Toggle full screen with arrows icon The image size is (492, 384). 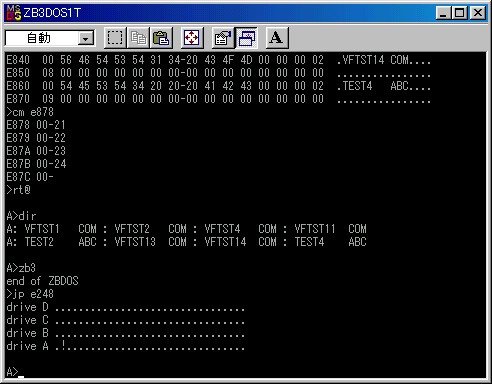(x=192, y=38)
